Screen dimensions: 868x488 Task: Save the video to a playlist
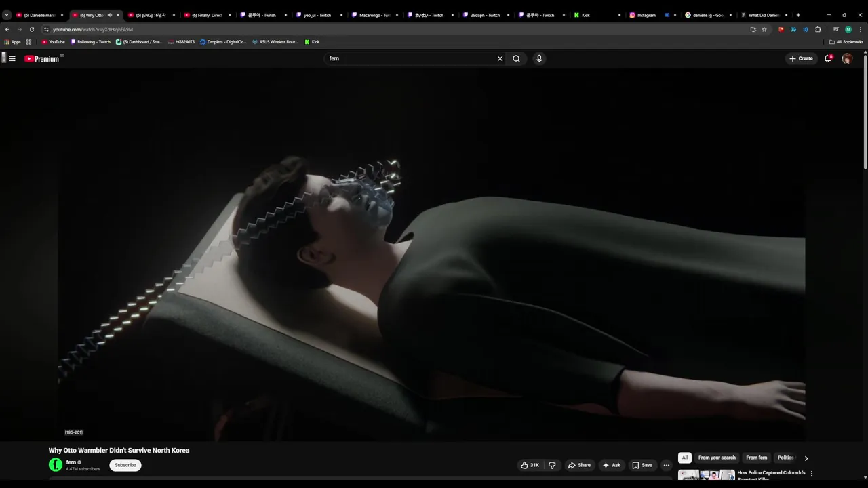coord(642,465)
